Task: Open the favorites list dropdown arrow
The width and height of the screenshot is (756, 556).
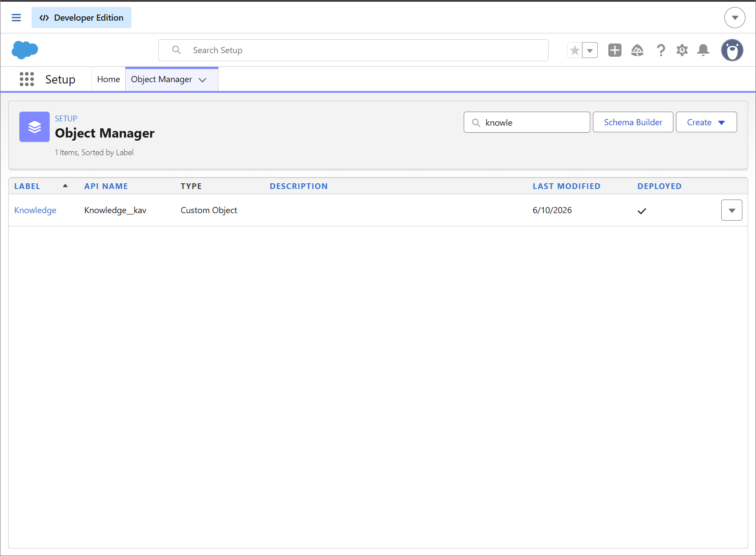Action: (590, 50)
